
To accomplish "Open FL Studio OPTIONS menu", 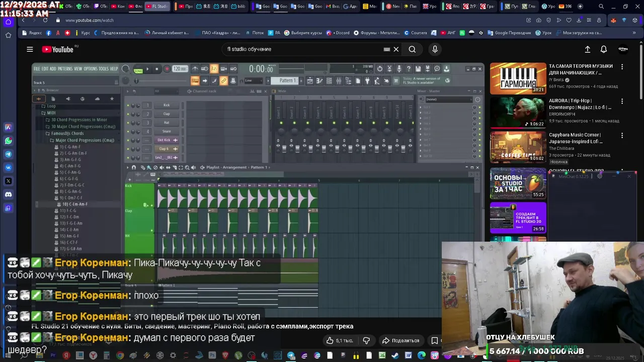I will (91, 69).
